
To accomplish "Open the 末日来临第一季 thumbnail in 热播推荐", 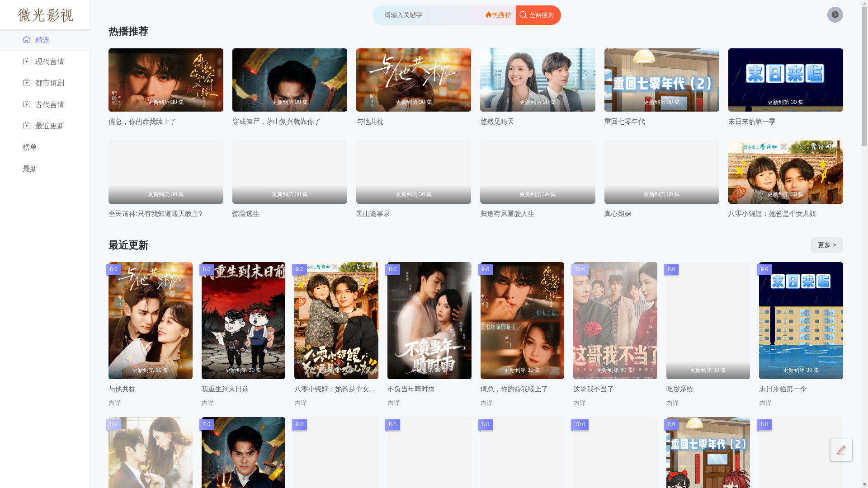I will tap(785, 80).
